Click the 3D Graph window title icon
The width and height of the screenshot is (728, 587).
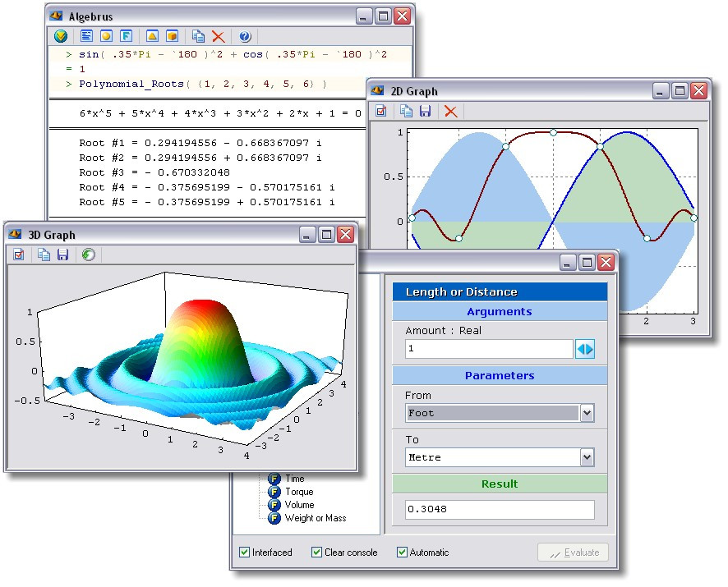tap(16, 234)
